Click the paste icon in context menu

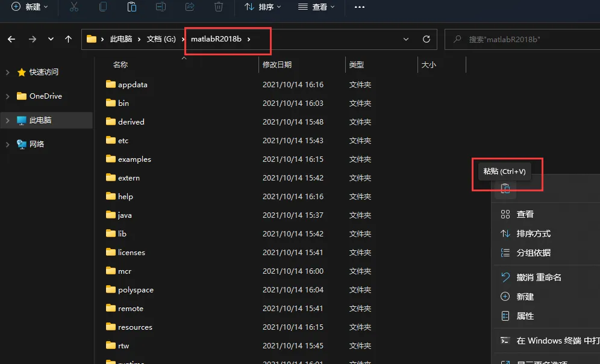coord(505,189)
